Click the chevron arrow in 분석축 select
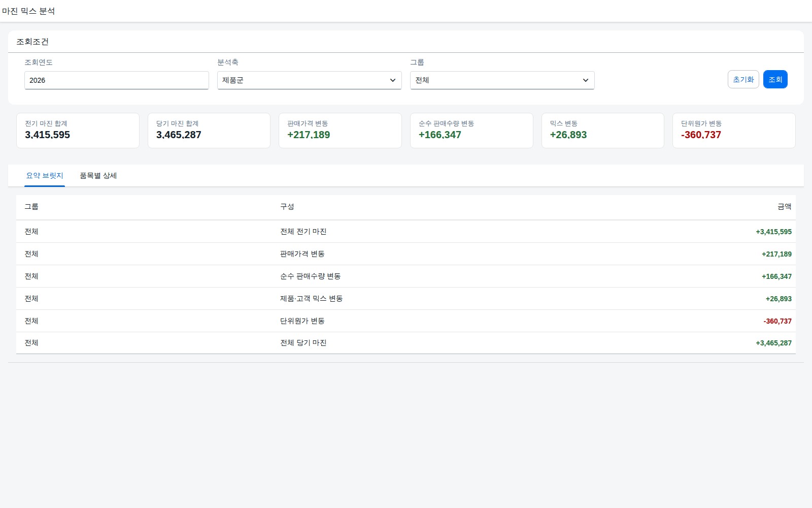The width and height of the screenshot is (812, 508). (x=392, y=80)
